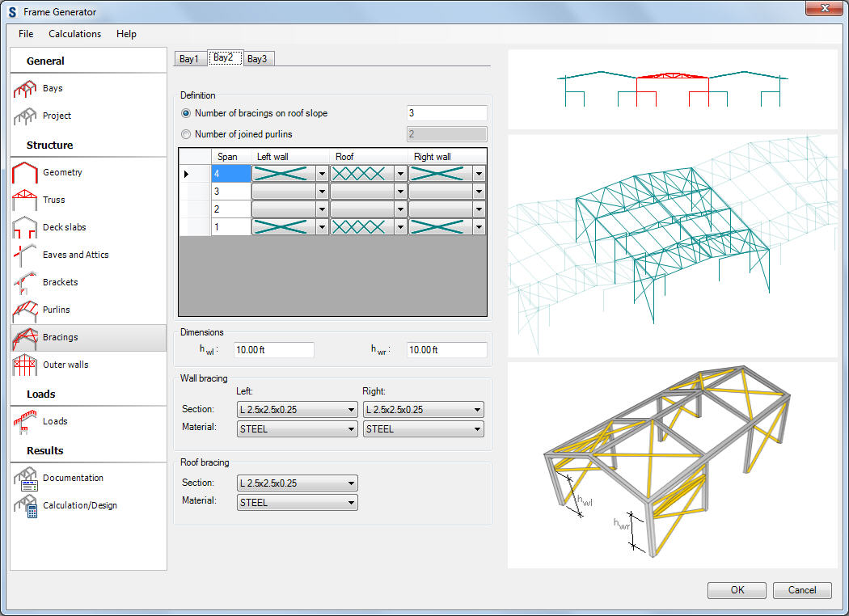Switch to the Bay1 tab
849x616 pixels.
[190, 59]
